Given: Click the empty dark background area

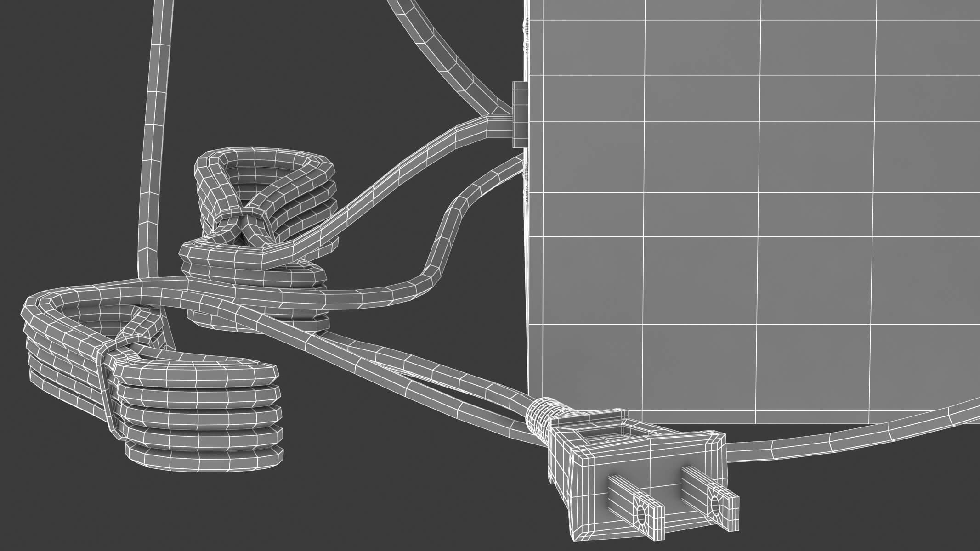Looking at the screenshot, I should pos(69,138).
